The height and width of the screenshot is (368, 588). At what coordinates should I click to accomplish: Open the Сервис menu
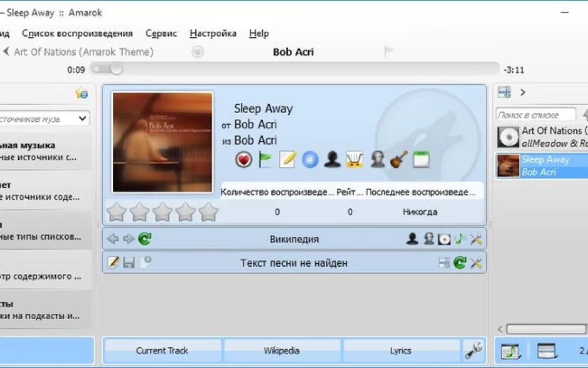click(161, 34)
